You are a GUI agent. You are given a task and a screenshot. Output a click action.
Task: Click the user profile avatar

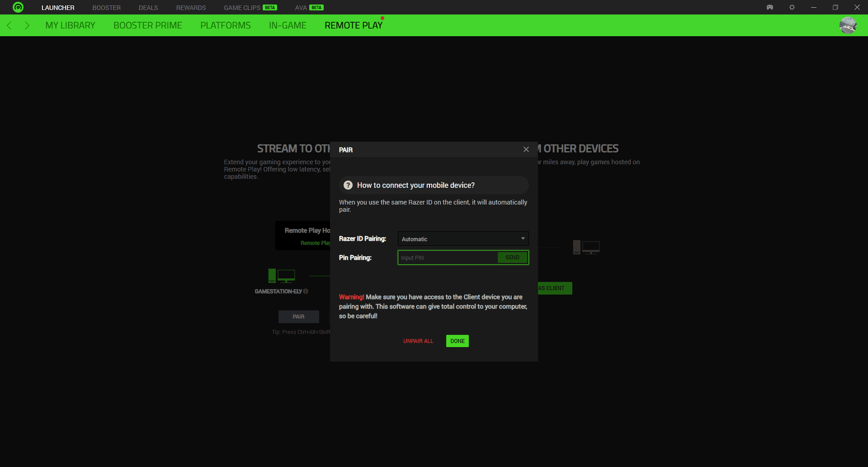pyautogui.click(x=848, y=25)
